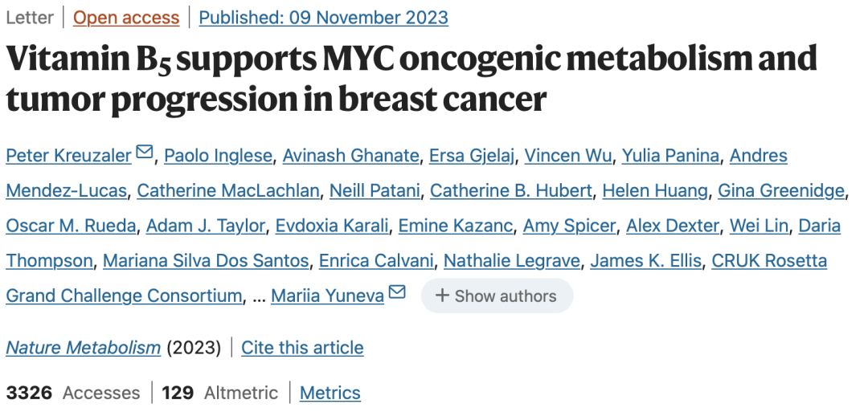The width and height of the screenshot is (868, 416).
Task: Open Peter Kreuzaler author link
Action: point(68,156)
